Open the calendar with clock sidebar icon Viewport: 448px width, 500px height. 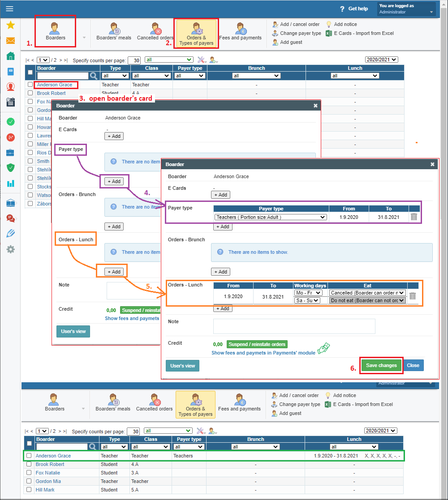coord(11,102)
